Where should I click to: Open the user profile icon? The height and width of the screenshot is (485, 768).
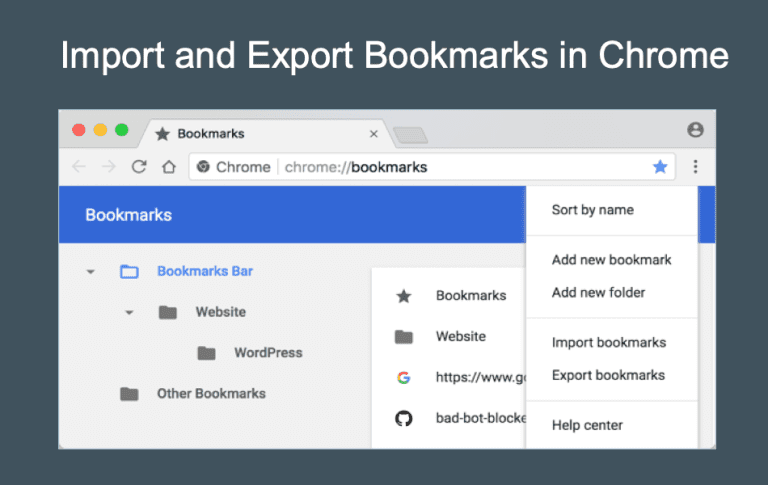pos(695,130)
